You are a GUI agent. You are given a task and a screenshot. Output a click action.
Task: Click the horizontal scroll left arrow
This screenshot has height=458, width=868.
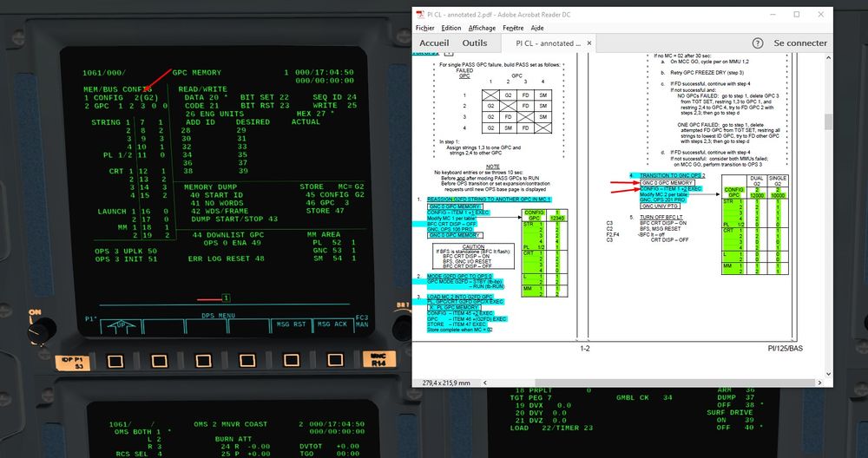click(485, 383)
